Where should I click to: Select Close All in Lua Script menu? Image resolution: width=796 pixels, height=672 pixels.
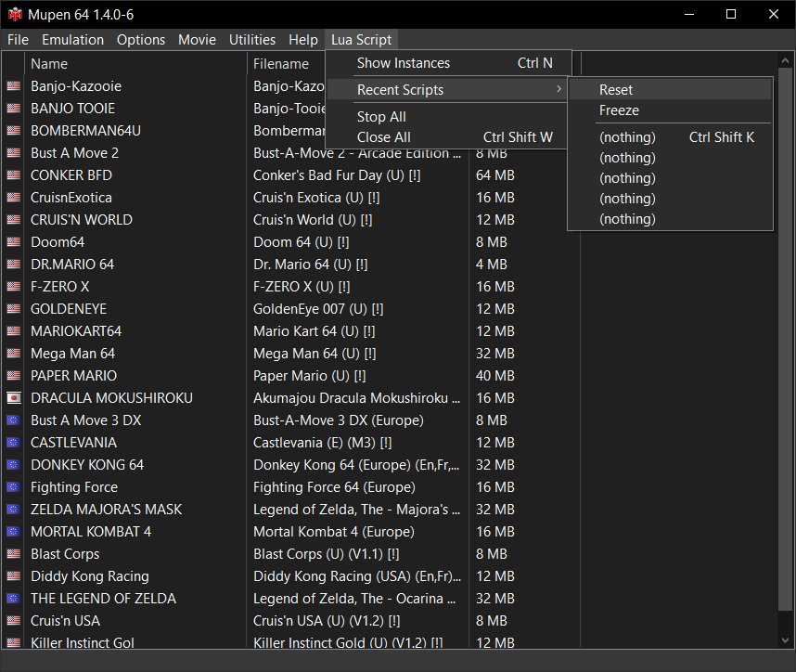click(448, 137)
